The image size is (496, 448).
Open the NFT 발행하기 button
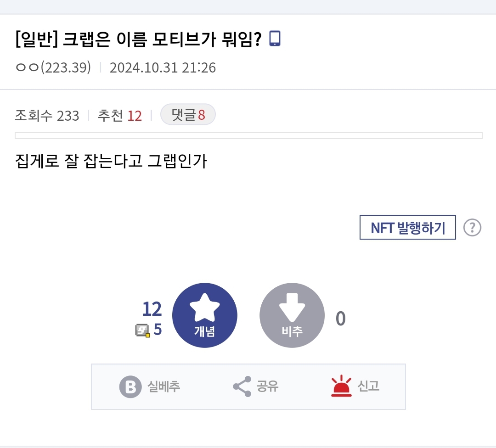coord(408,227)
